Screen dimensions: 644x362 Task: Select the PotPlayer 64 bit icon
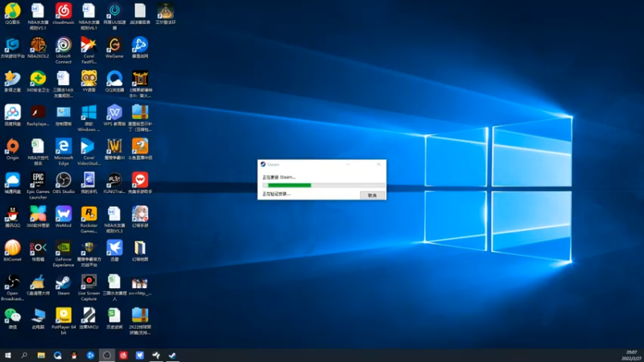[64, 322]
